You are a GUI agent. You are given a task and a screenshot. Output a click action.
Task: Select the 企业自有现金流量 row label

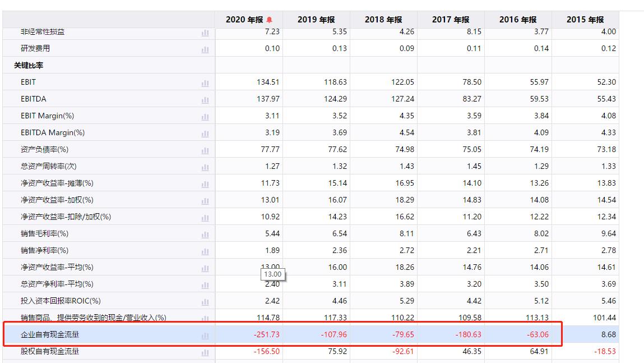(50, 334)
